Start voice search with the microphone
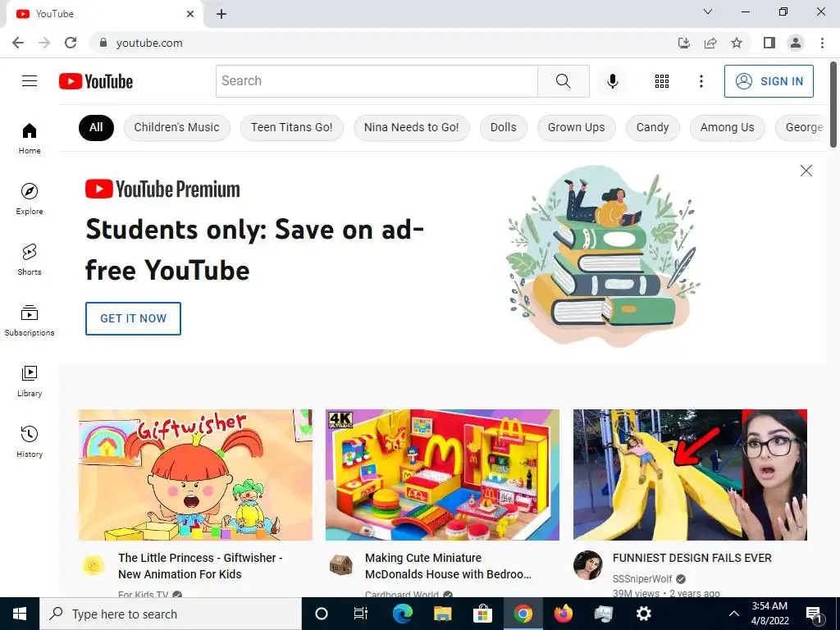The height and width of the screenshot is (630, 840). tap(612, 81)
